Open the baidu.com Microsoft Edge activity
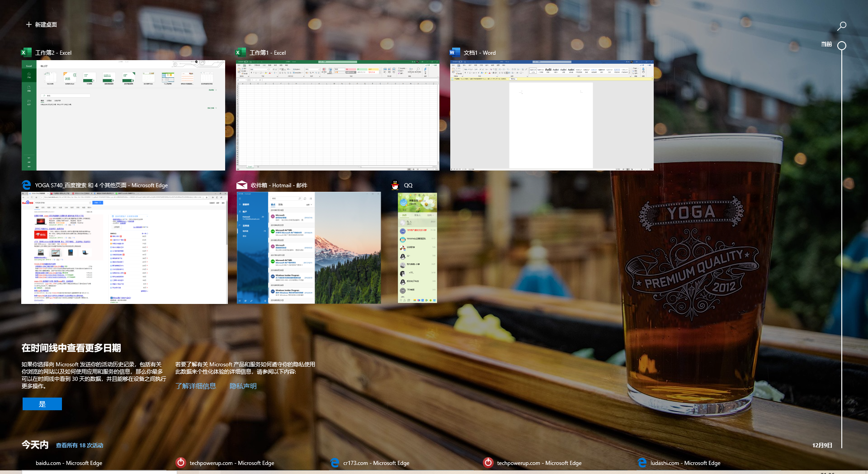Screen dimensions: 868x474 click(x=69, y=463)
